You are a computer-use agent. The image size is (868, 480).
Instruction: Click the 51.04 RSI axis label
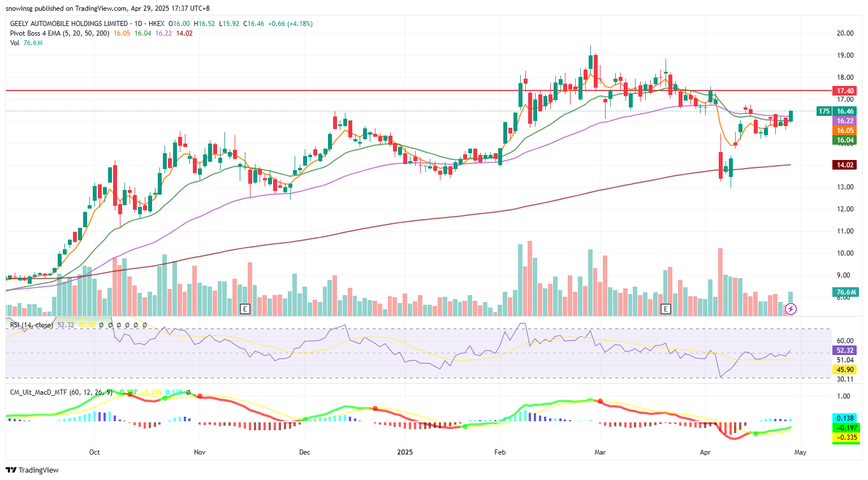tap(845, 360)
